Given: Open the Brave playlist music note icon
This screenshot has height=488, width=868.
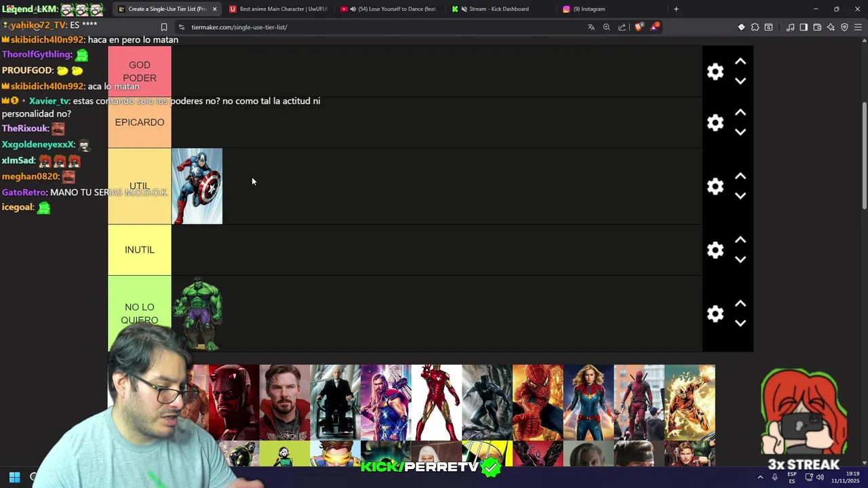Looking at the screenshot, I should (x=790, y=27).
